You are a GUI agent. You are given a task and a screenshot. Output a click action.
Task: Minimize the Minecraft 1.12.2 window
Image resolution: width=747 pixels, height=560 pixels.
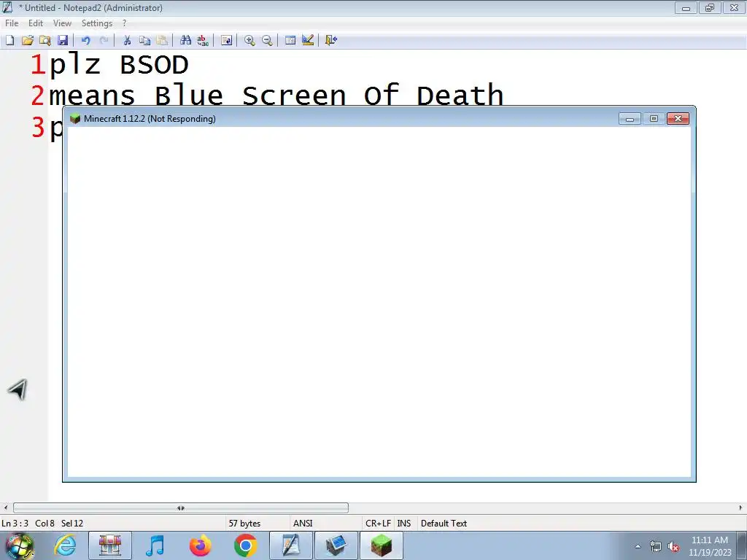pyautogui.click(x=630, y=119)
